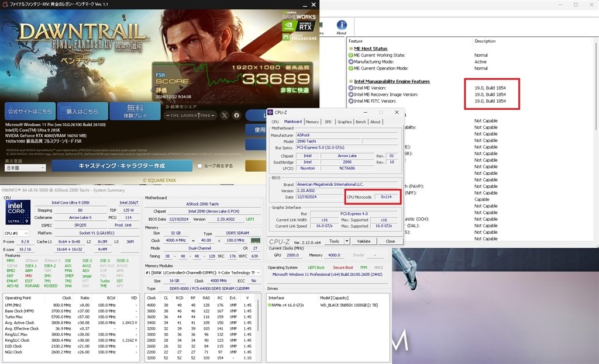This screenshot has height=364, width=599.
Task: Click the X (Twitter) share icon
Action: pyautogui.click(x=224, y=115)
